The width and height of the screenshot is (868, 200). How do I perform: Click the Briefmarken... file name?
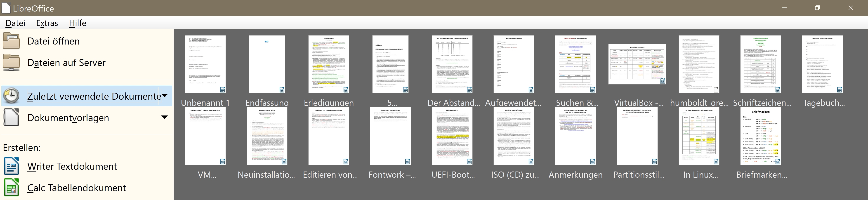click(762, 175)
